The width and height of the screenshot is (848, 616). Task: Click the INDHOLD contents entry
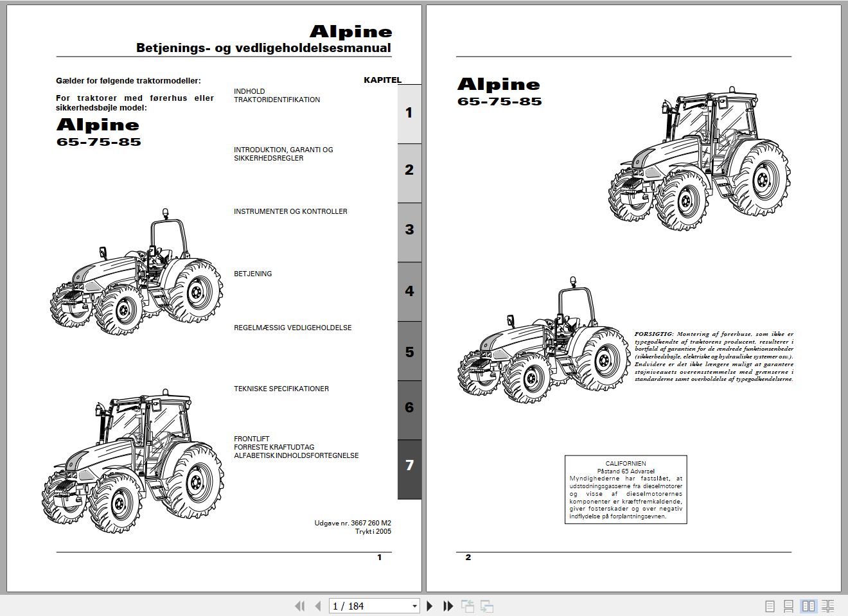[249, 91]
